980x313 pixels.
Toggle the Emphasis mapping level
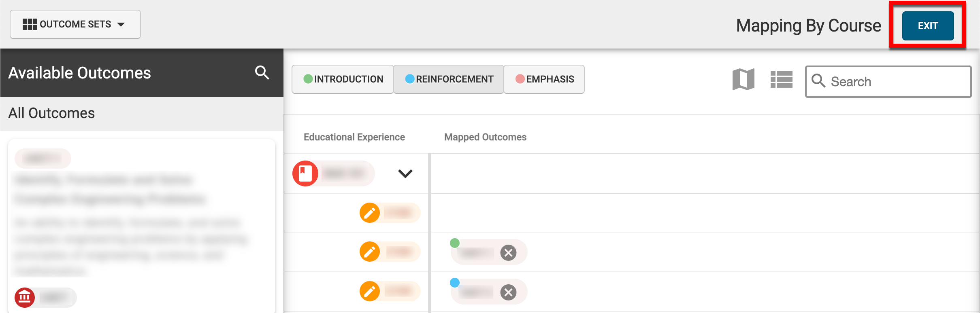pos(544,79)
